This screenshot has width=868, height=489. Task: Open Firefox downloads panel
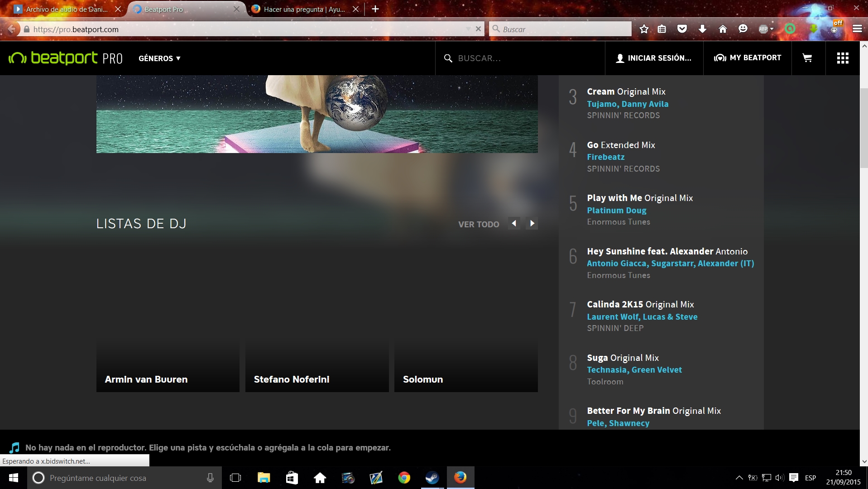[x=702, y=29]
